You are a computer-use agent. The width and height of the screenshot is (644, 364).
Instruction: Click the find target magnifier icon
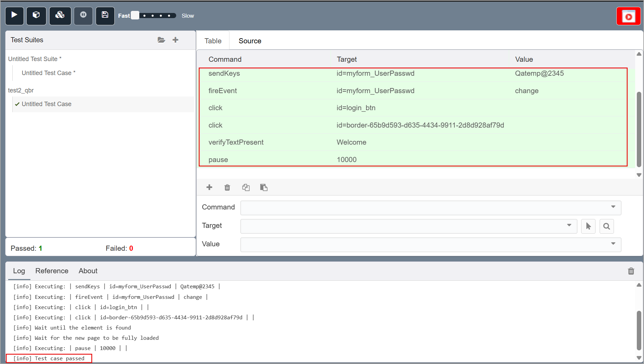tap(606, 226)
